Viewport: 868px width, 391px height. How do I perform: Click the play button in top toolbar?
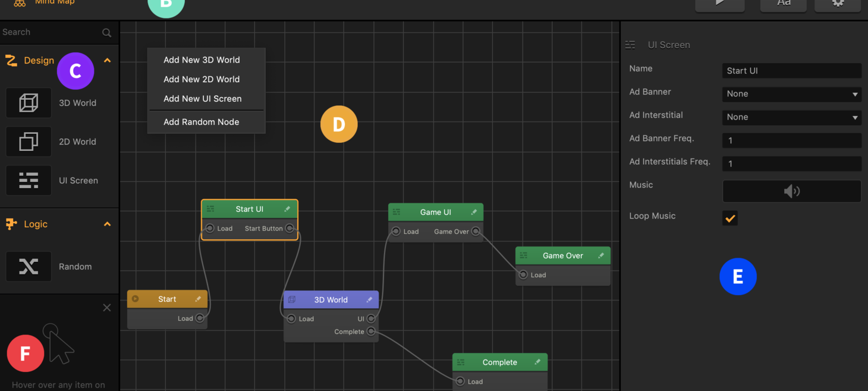click(x=720, y=4)
